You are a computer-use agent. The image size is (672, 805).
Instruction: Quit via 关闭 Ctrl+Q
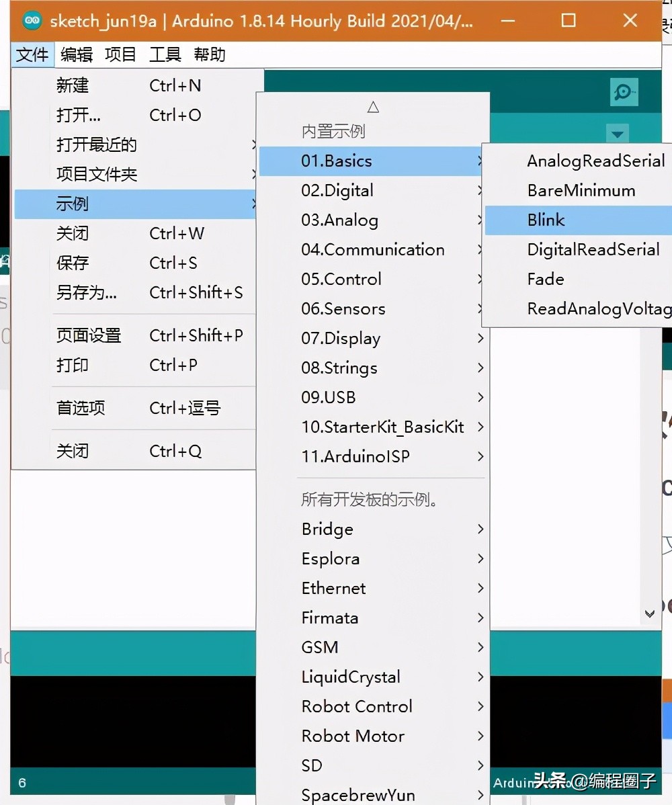[x=135, y=452]
